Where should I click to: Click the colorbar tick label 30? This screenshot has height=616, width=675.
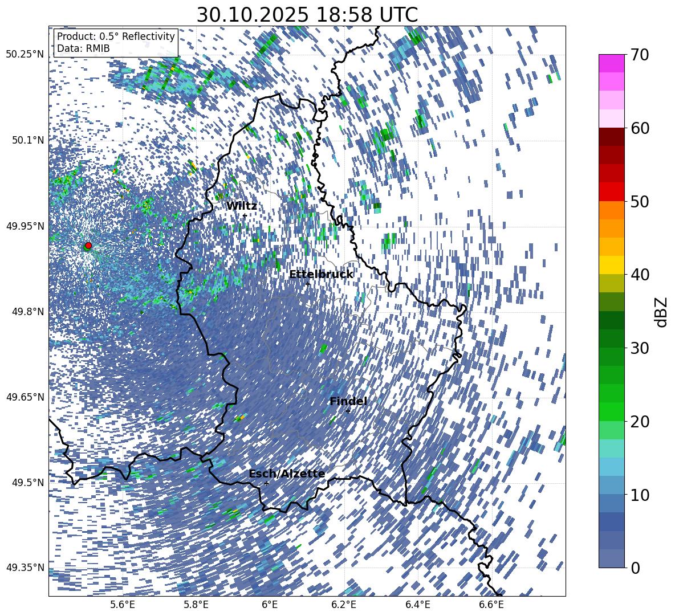coord(640,348)
